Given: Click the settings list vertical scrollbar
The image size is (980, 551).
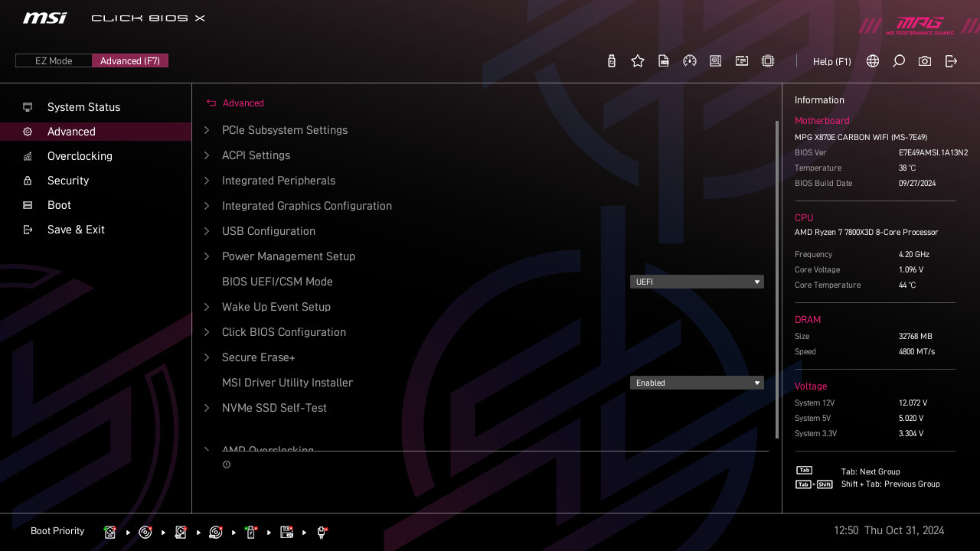Looking at the screenshot, I should click(777, 279).
